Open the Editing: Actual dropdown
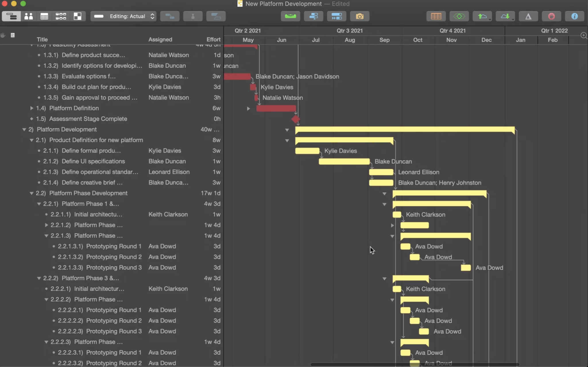Screen dimensions: 588x367 coord(123,16)
